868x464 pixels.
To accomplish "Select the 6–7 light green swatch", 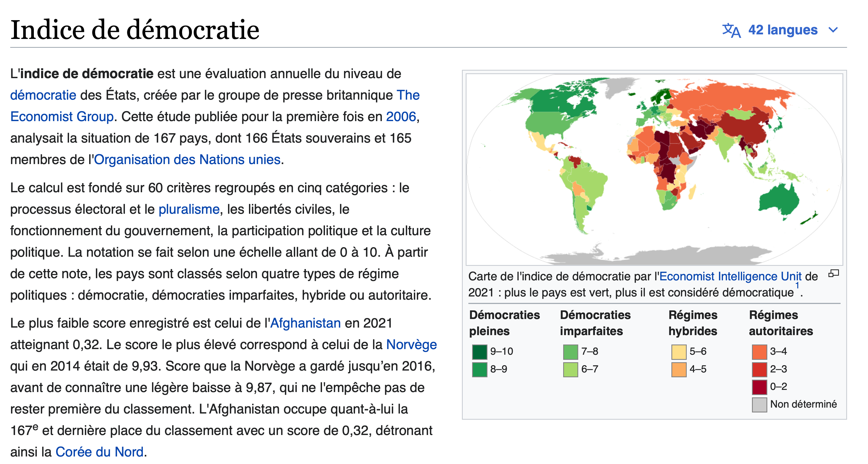I will click(x=570, y=369).
